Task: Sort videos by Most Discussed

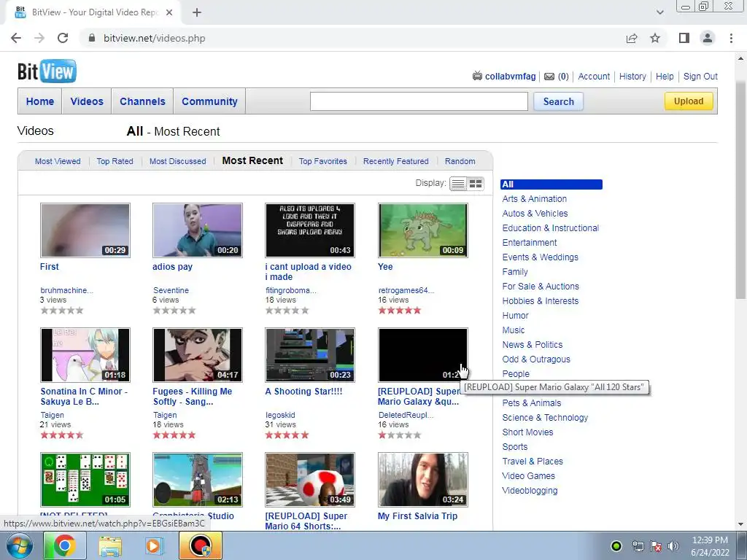Action: click(x=178, y=161)
